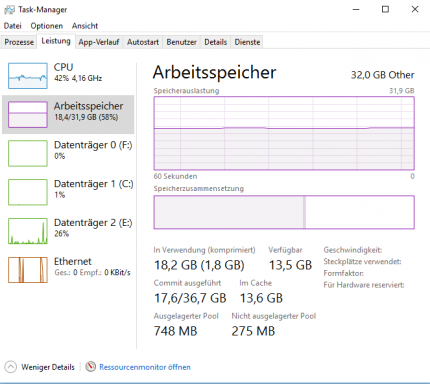Screen dimensions: 430x384
Task: Click the CPU 42% 4,16 GHz text
Action: 78,78
